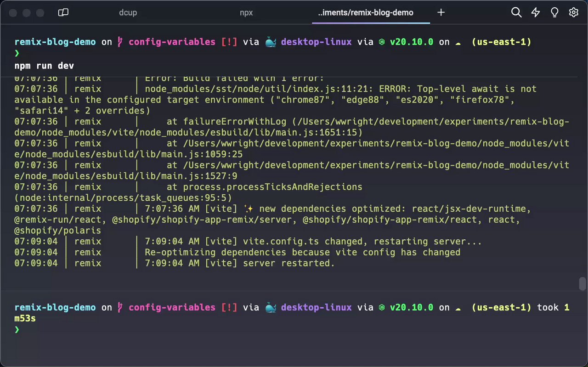Click the git branch icon in top prompt
Viewport: 588px width, 367px height.
(120, 42)
